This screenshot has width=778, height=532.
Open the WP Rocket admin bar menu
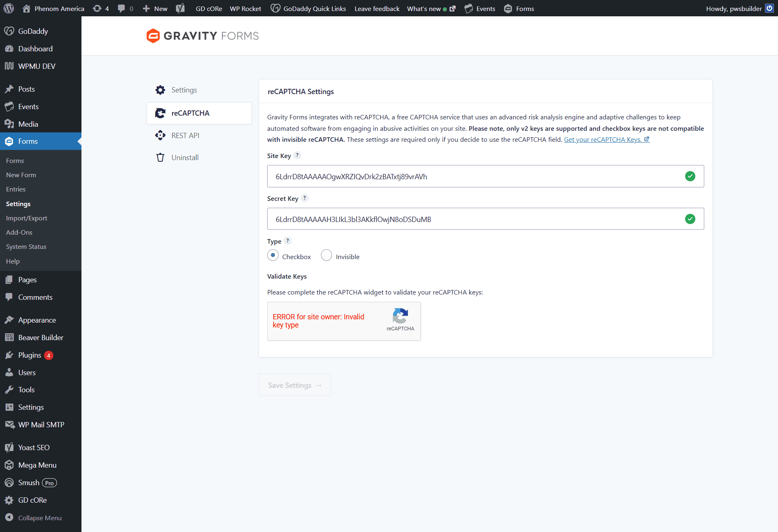pyautogui.click(x=246, y=9)
